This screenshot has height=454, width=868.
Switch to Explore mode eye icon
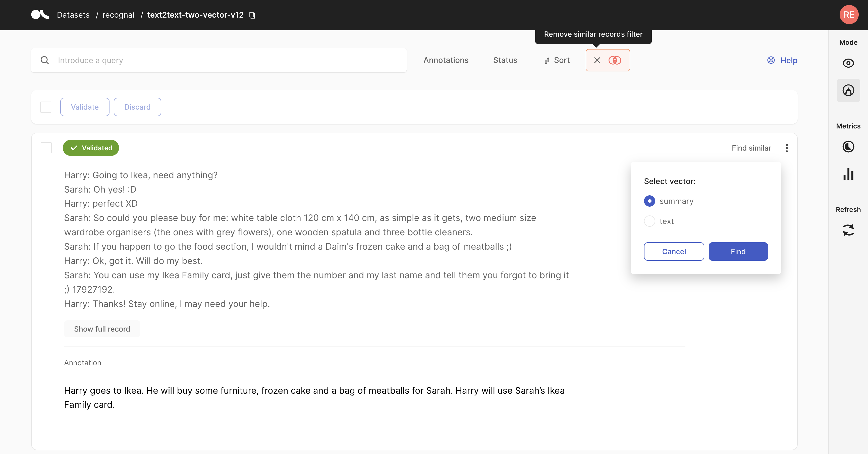(848, 63)
